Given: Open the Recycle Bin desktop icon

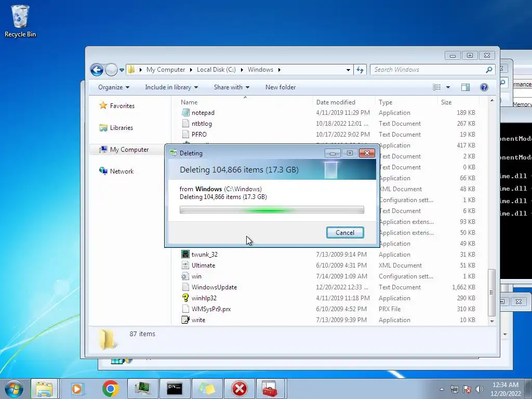Looking at the screenshot, I should pyautogui.click(x=20, y=21).
